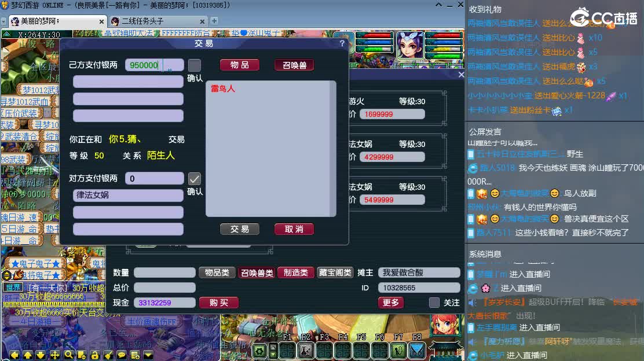Click the 购买 button in stall
The image size is (644, 361).
point(218,303)
